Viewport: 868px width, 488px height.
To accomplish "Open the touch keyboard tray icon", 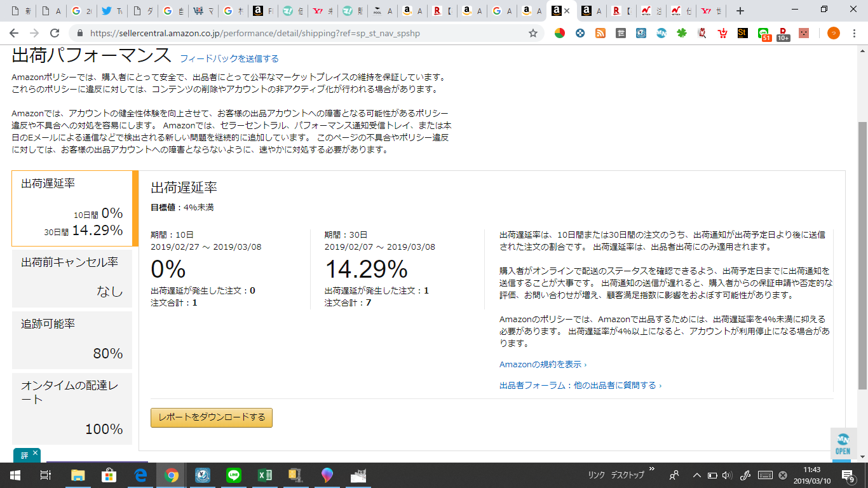I will [x=765, y=475].
